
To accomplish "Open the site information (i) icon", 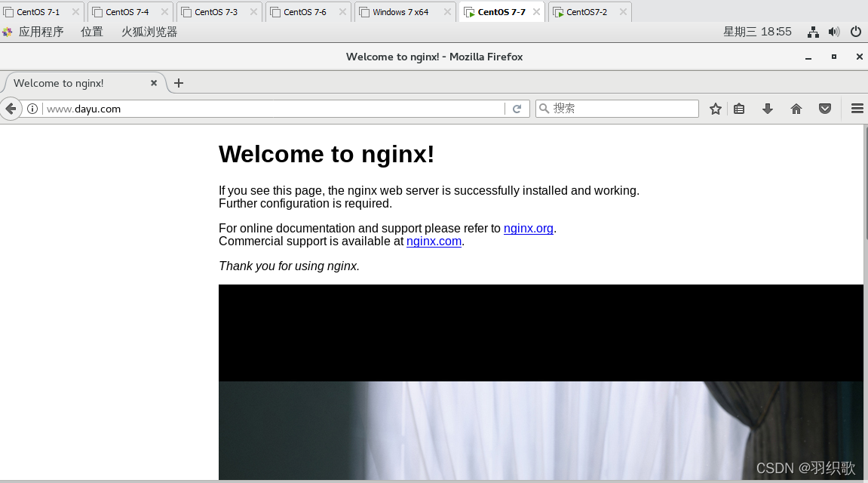I will (32, 109).
